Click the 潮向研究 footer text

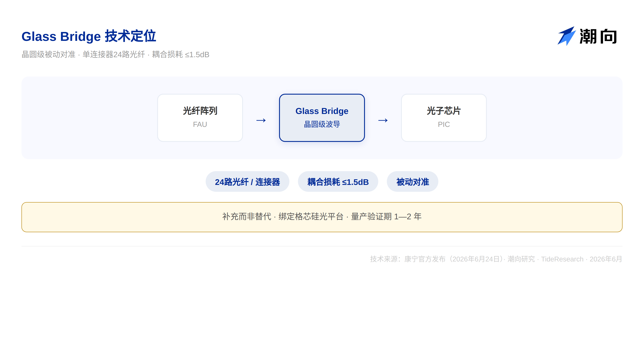521,259
